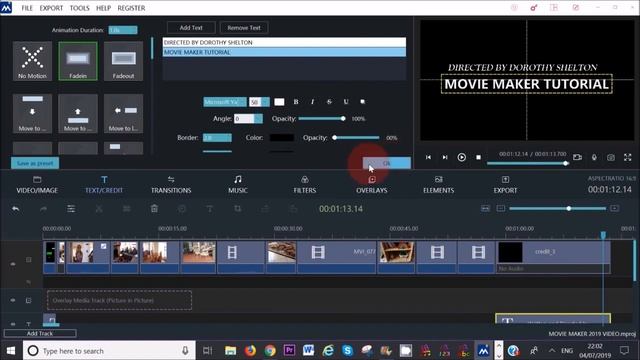Click the redo arrow in timeline toolbar

[x=43, y=209]
